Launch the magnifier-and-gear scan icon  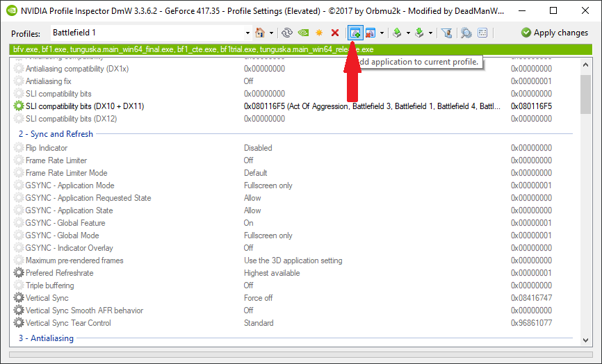(x=466, y=33)
